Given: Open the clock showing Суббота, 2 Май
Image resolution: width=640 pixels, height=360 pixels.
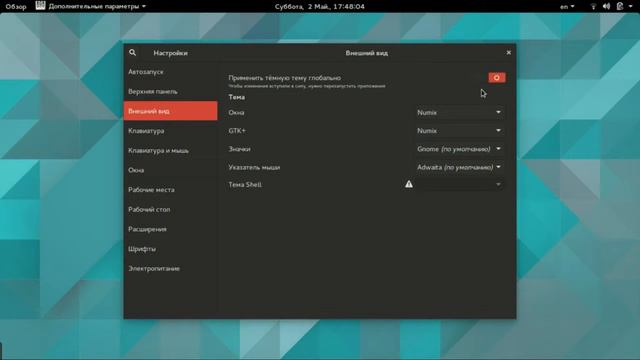Looking at the screenshot, I should click(x=320, y=7).
